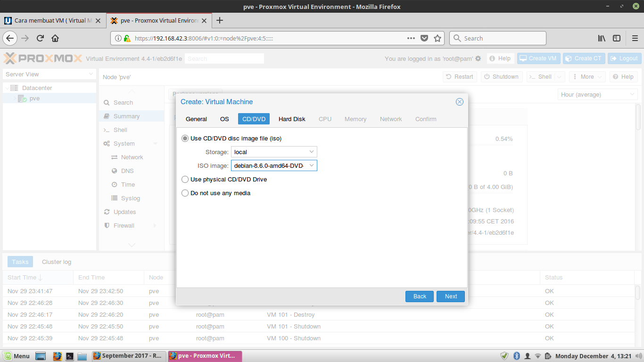The height and width of the screenshot is (362, 644).
Task: Expand the Firewall submenu arrow
Action: tap(156, 226)
